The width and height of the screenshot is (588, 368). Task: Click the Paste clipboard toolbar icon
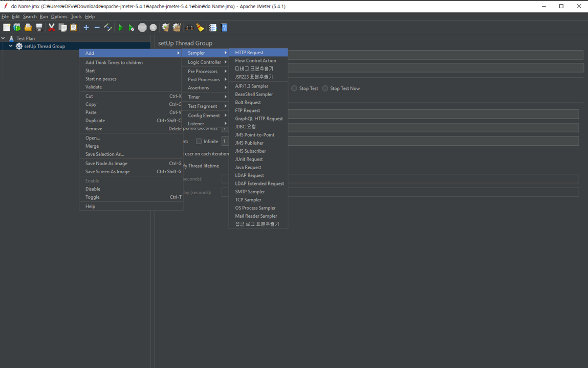tap(74, 28)
